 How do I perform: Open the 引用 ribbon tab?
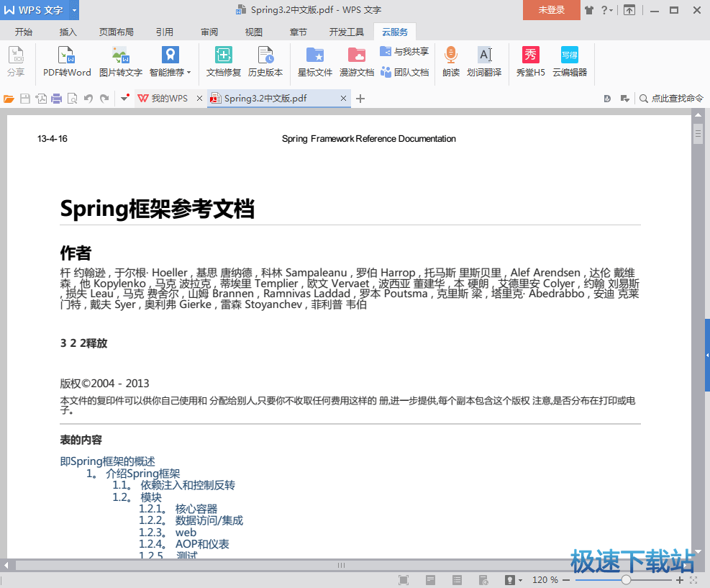coord(164,32)
